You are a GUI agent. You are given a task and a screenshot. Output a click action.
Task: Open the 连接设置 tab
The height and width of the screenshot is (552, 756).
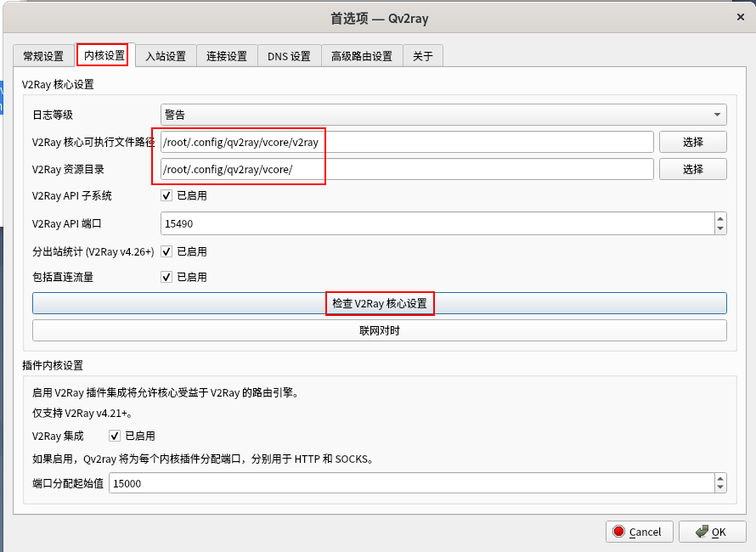pyautogui.click(x=227, y=56)
